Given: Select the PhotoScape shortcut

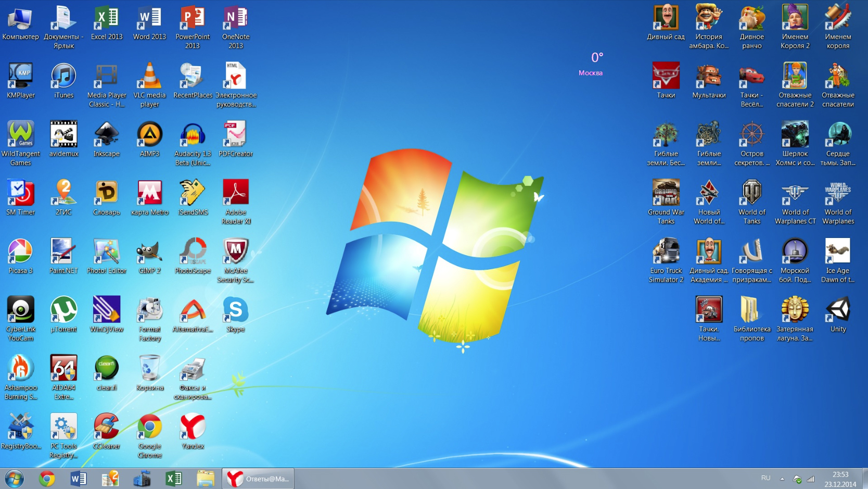Looking at the screenshot, I should (x=193, y=257).
